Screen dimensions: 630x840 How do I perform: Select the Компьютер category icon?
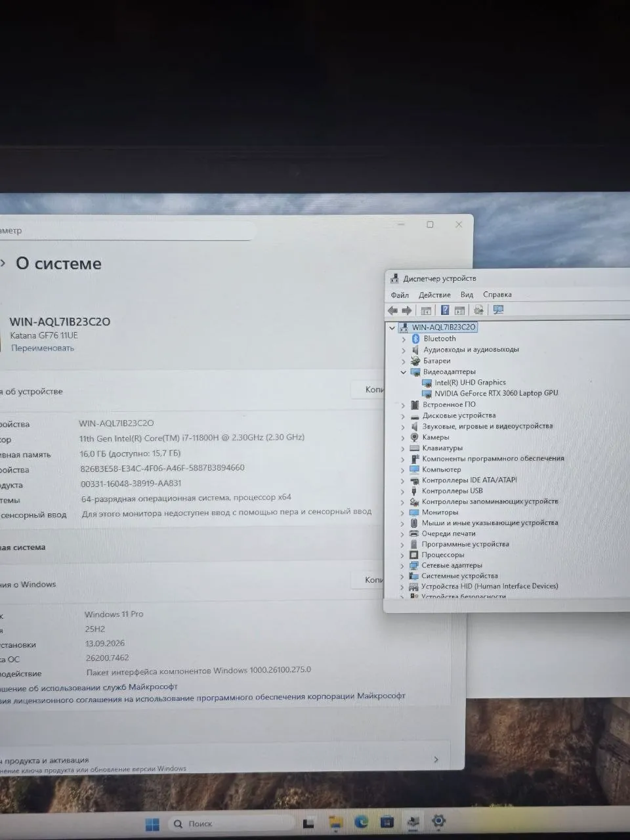click(x=414, y=470)
